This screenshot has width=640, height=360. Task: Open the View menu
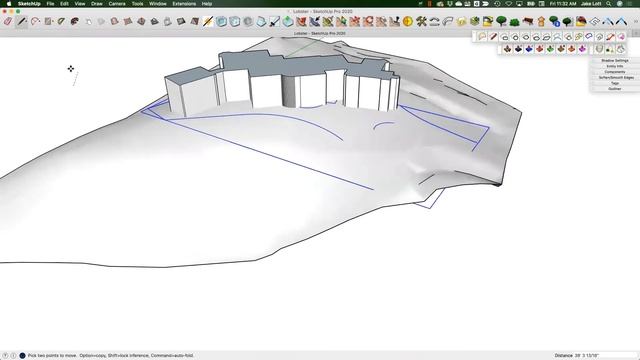(x=80, y=4)
